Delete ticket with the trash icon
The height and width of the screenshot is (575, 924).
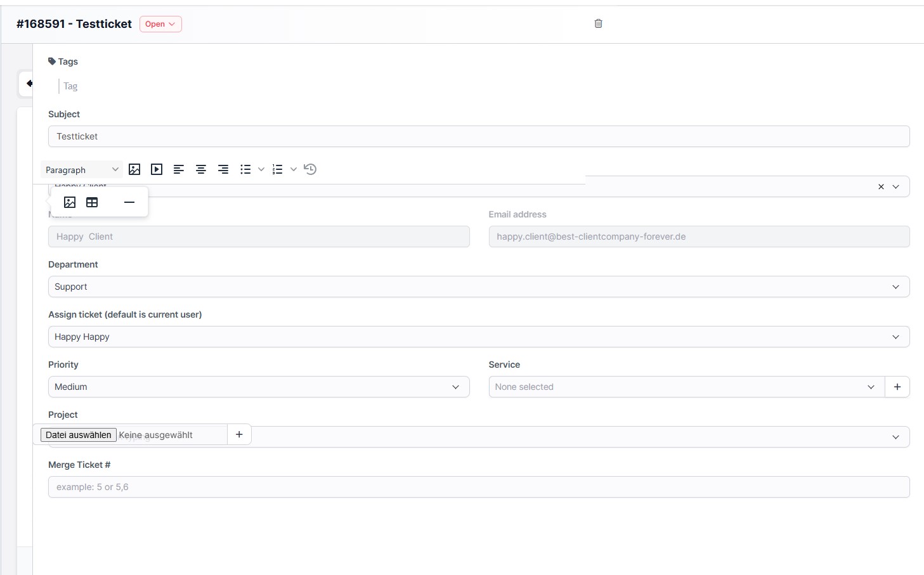point(598,23)
